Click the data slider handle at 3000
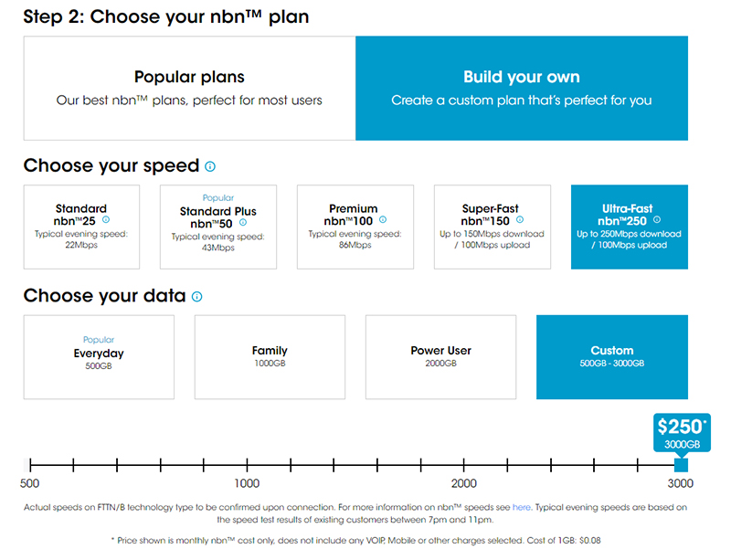This screenshot has width=731, height=560. coord(681,465)
